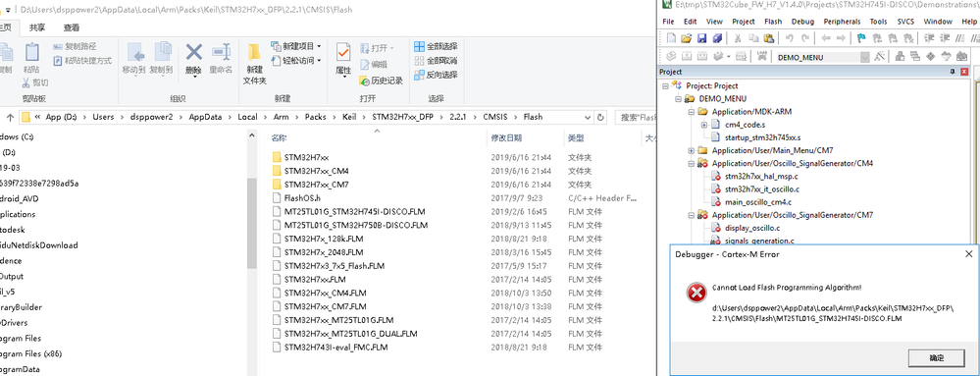The height and width of the screenshot is (376, 980).
Task: Select STM32H7x_2048.FLM file
Action: 323,252
